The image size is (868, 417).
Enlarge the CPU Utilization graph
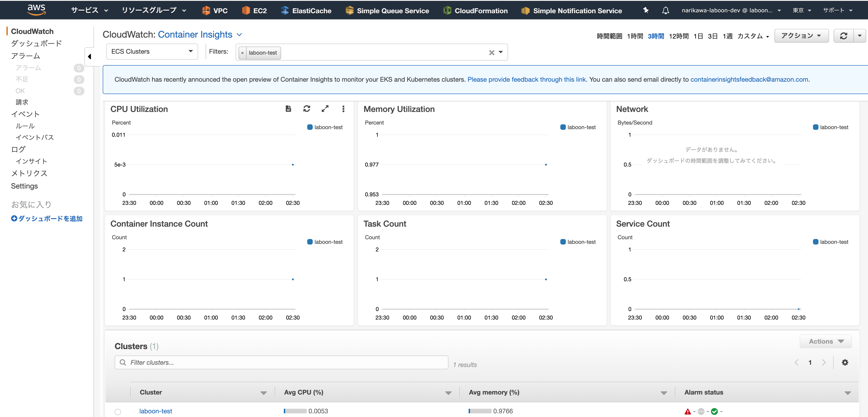[x=325, y=108]
